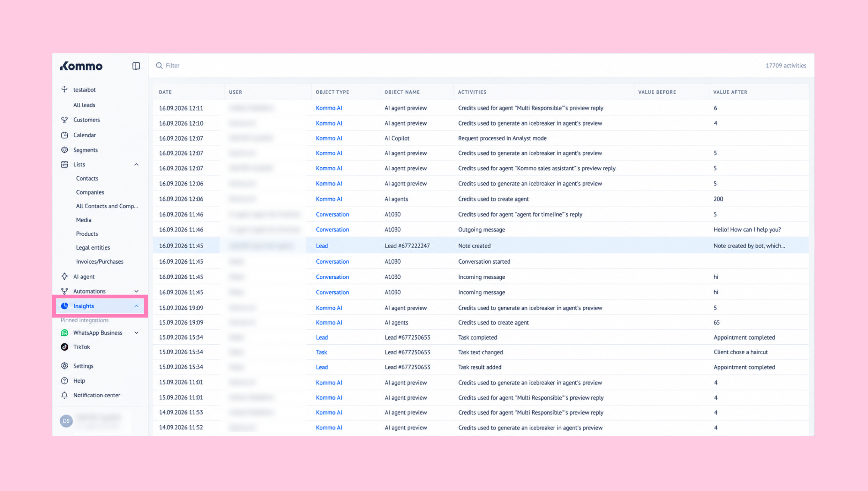
Task: Click Lead link in 16.09.2026 11:45 row
Action: pyautogui.click(x=322, y=246)
